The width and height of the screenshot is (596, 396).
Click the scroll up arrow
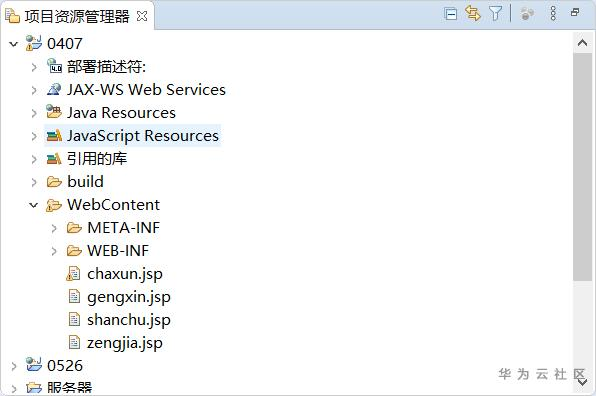pyautogui.click(x=582, y=43)
